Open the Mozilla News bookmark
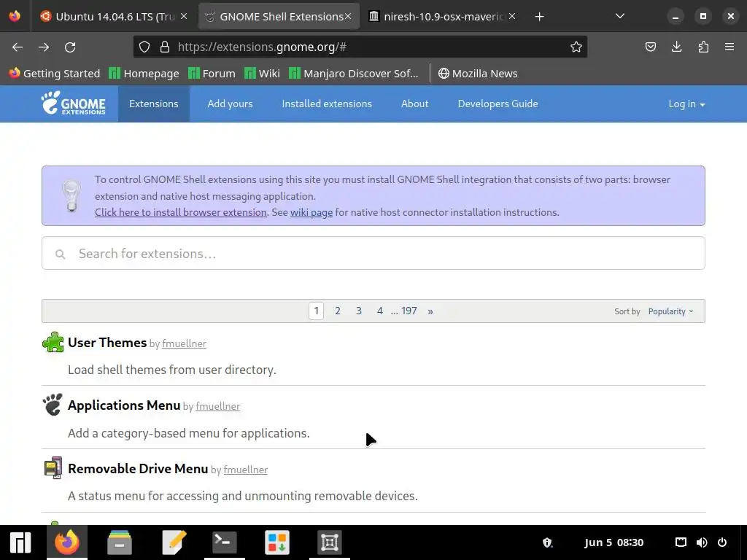Screen dimensions: 747x560 478,74
